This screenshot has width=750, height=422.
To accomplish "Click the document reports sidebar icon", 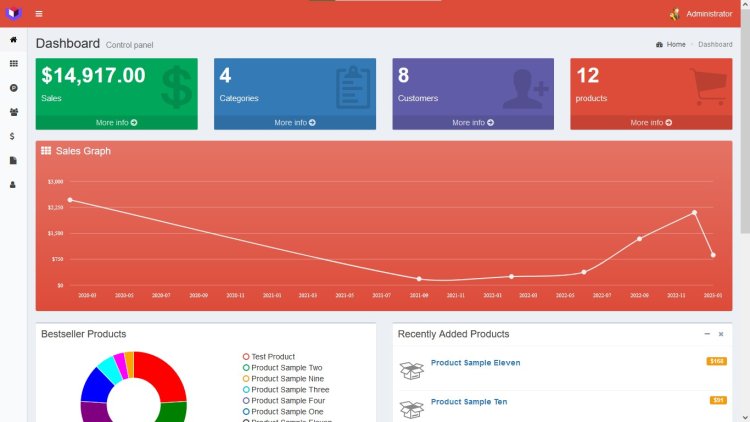I will tap(13, 160).
